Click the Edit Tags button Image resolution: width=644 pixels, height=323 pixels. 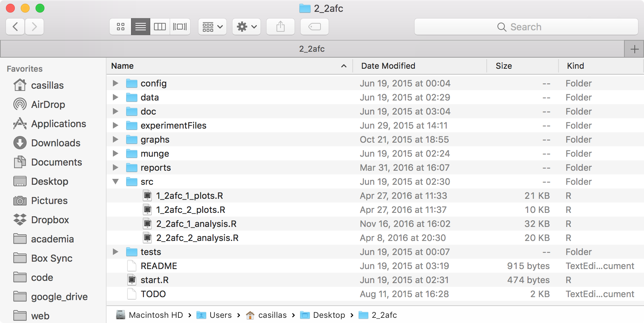(315, 27)
